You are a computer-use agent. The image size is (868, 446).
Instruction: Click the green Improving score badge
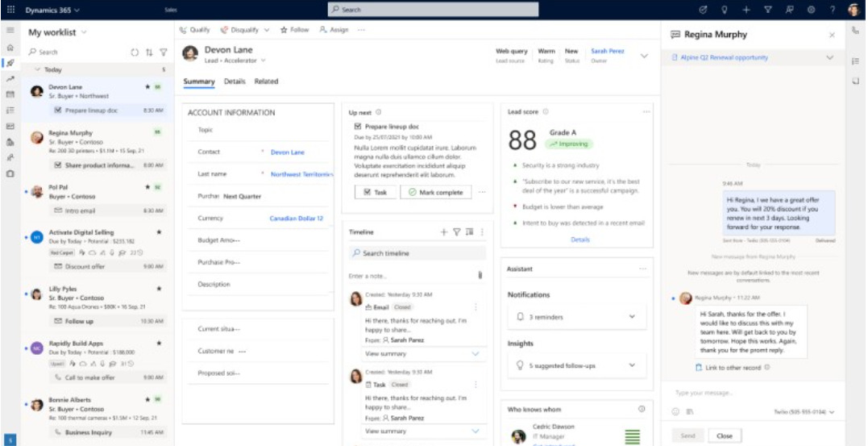[567, 144]
